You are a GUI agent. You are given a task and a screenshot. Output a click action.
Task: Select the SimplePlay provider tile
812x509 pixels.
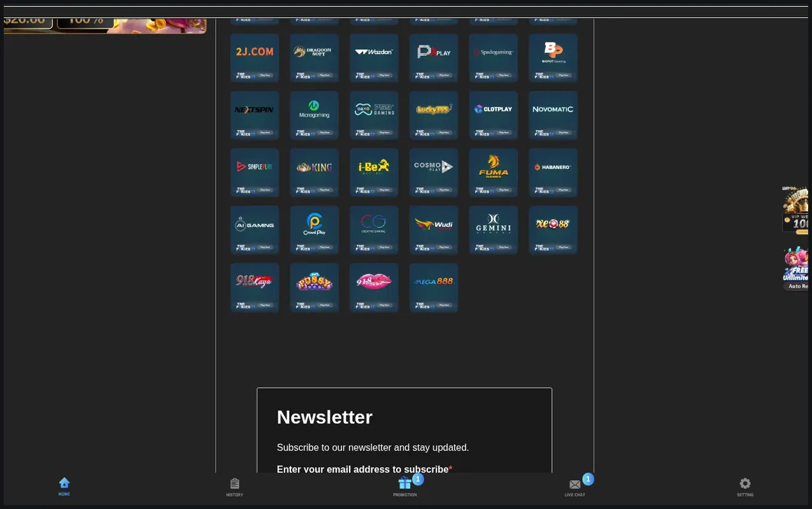[255, 173]
